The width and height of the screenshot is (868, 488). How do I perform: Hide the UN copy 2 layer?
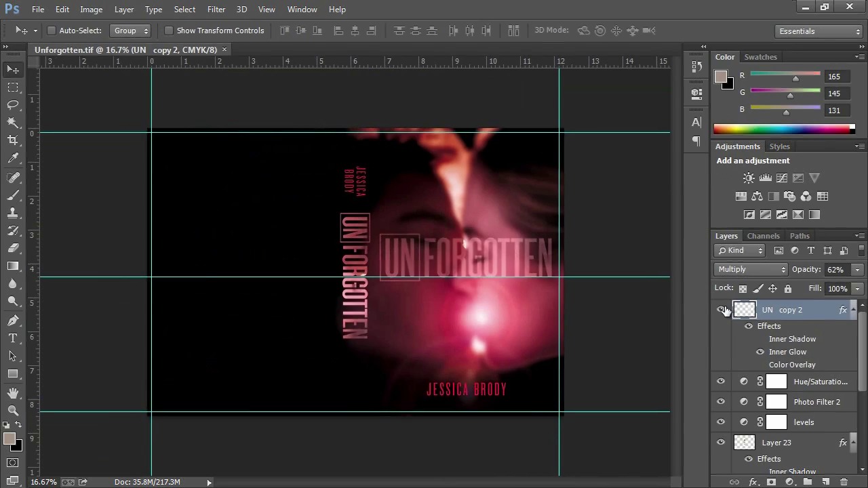pos(721,310)
